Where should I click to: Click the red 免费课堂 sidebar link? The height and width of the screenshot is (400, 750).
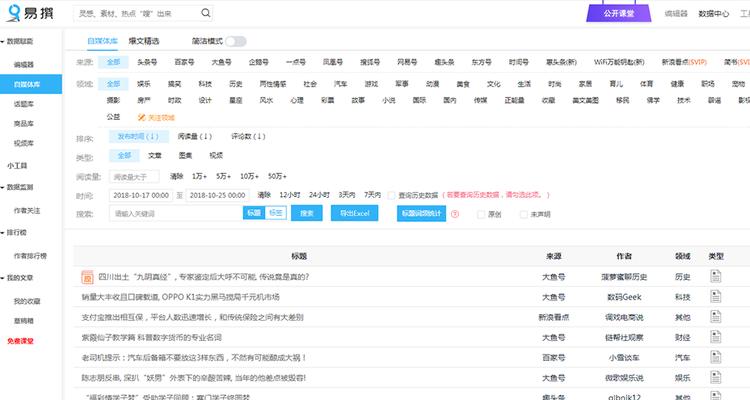pos(20,341)
